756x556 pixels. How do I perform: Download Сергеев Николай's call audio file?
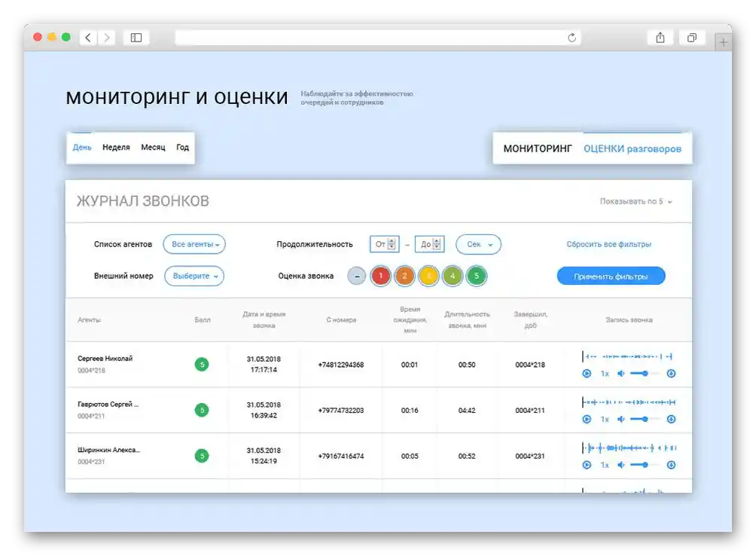tap(671, 373)
